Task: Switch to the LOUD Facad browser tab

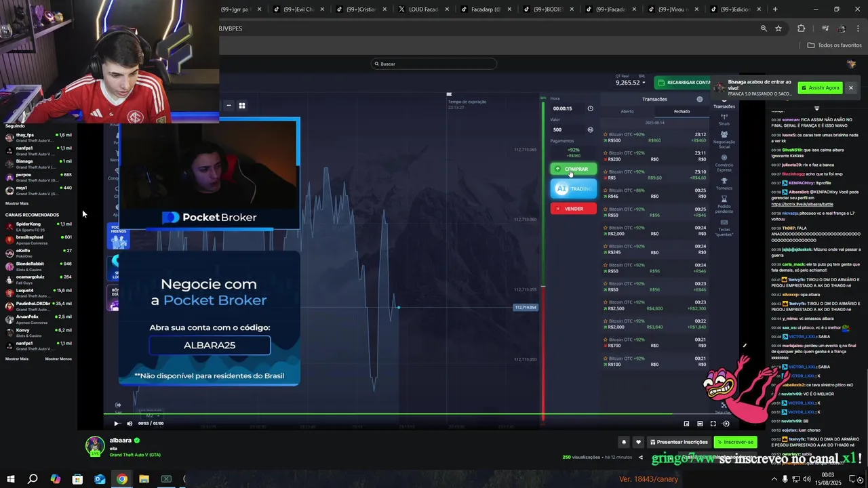Action: (424, 9)
